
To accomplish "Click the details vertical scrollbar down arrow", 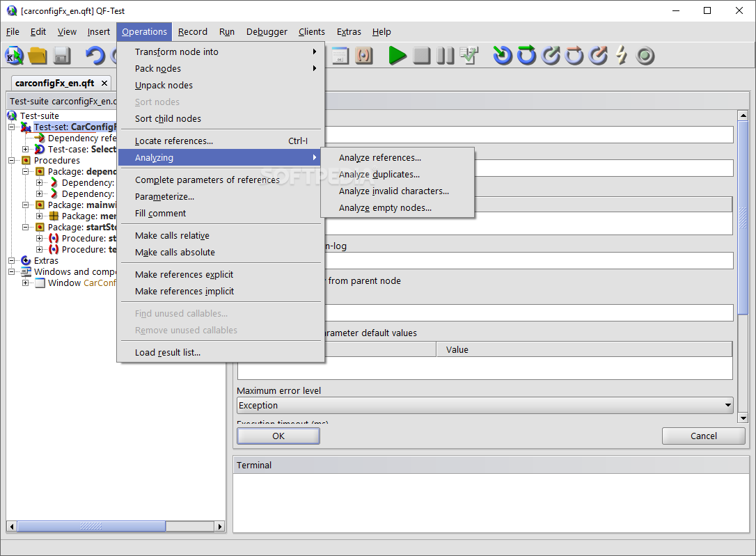I will click(x=743, y=418).
